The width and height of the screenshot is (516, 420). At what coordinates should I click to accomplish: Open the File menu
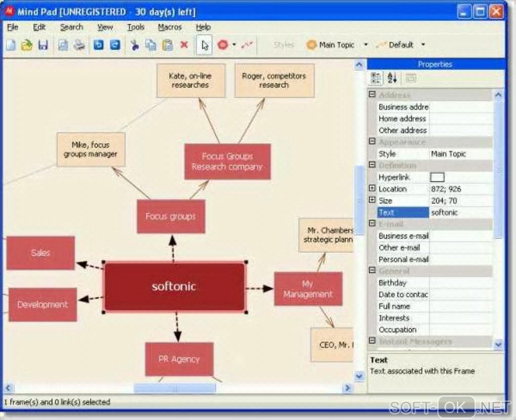tap(13, 27)
